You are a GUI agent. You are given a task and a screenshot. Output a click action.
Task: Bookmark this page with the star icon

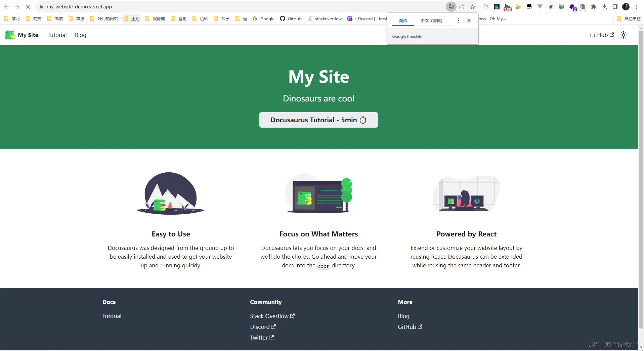click(473, 7)
